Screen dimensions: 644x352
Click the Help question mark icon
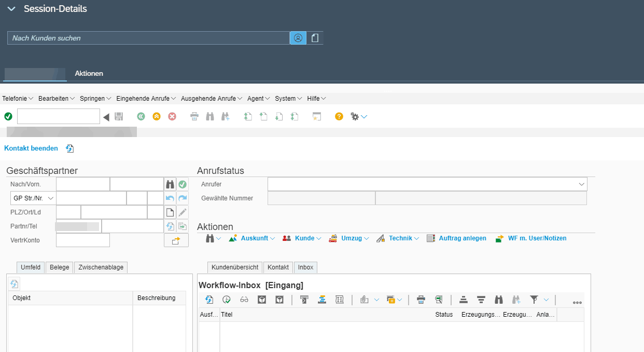pyautogui.click(x=339, y=116)
